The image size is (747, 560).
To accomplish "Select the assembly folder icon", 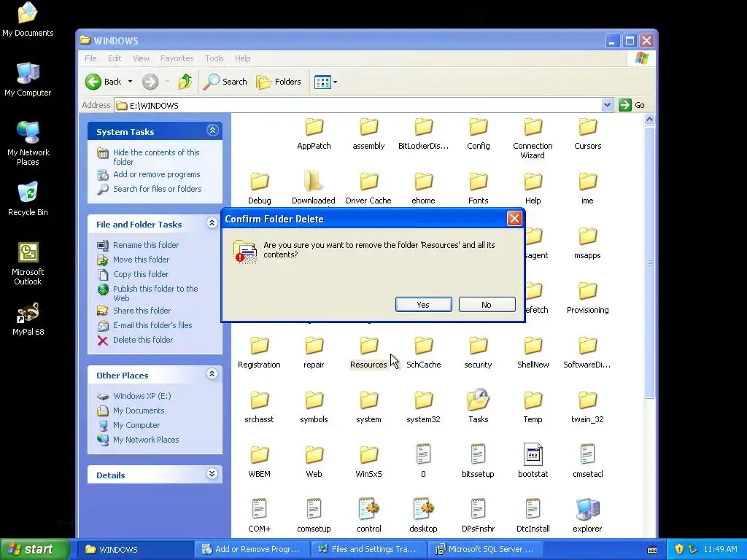I will coord(368,127).
